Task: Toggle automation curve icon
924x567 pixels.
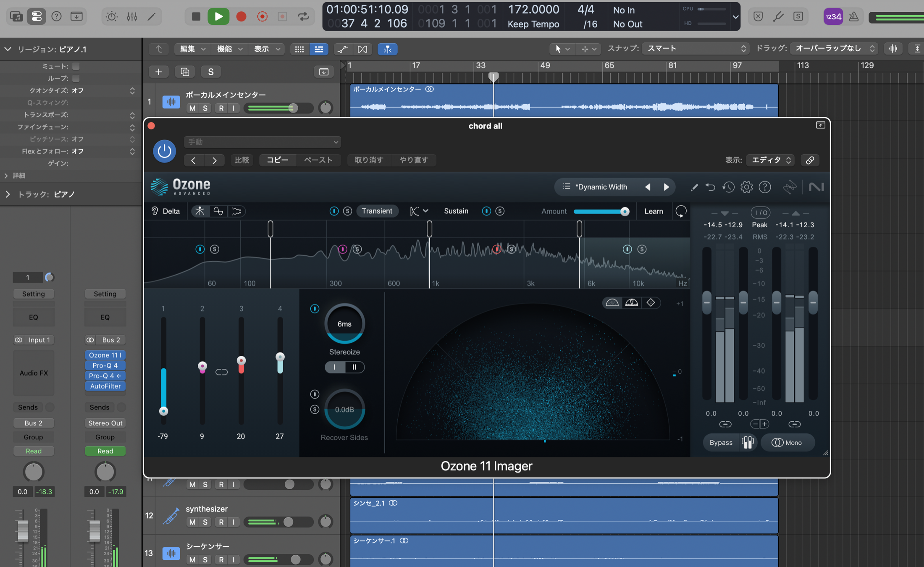Action: coord(343,49)
